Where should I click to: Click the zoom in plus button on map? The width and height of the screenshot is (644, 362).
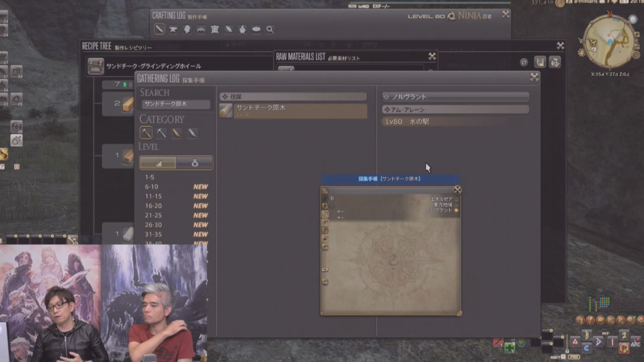pos(325,247)
